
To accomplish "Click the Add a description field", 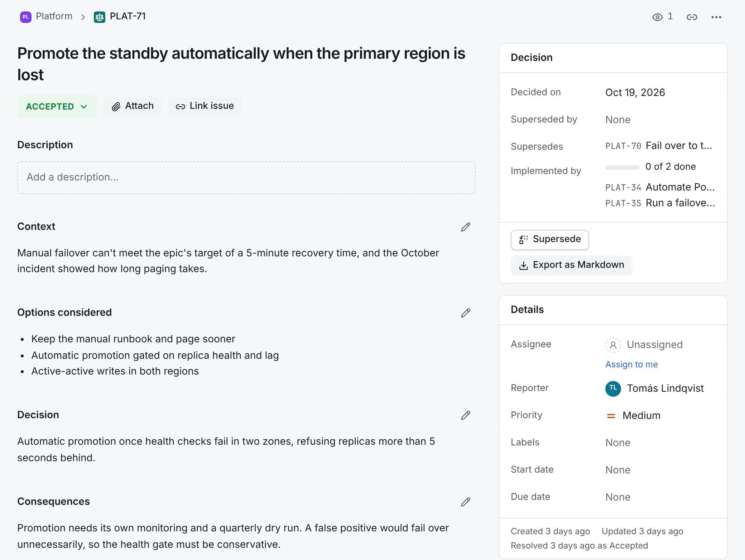I will [x=246, y=178].
